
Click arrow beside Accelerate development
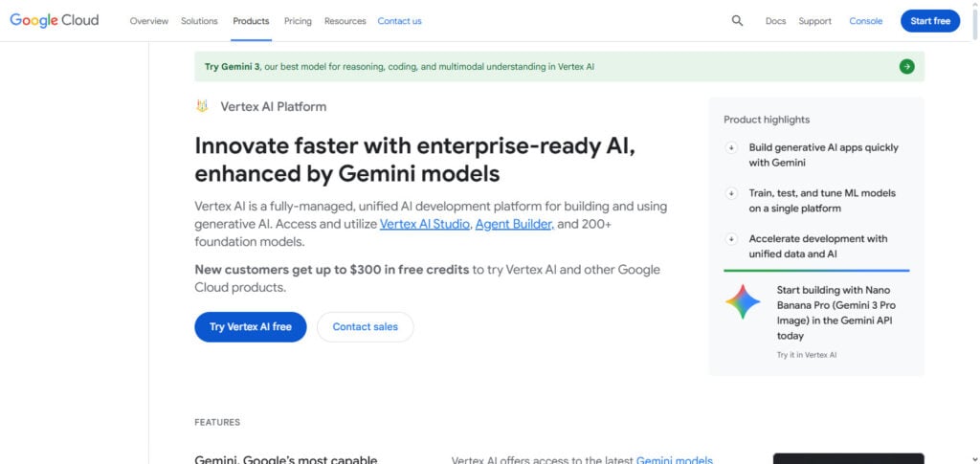[731, 239]
